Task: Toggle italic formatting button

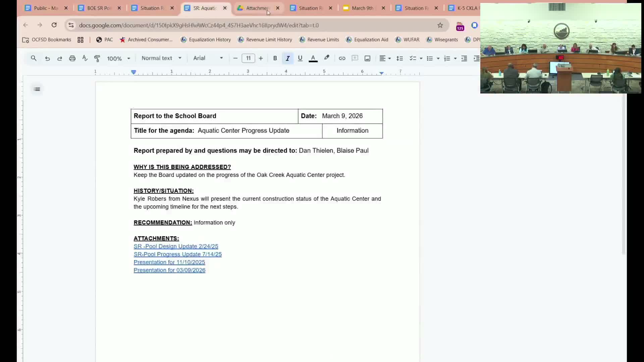Action: [287, 58]
